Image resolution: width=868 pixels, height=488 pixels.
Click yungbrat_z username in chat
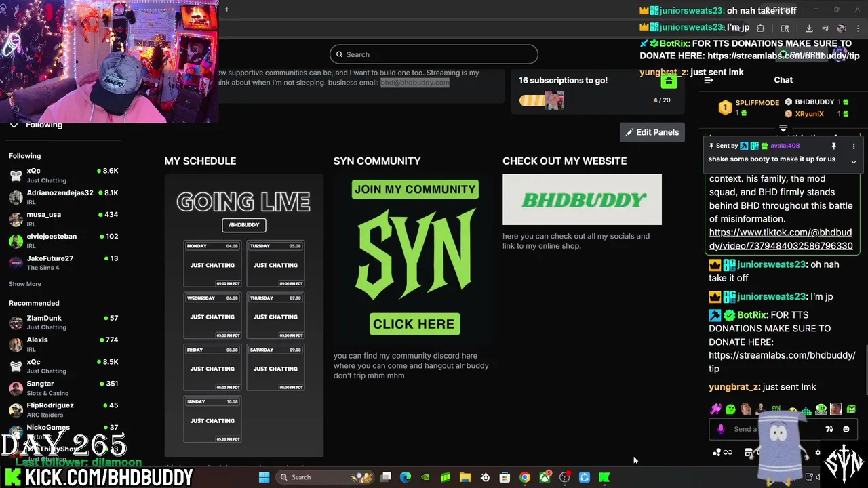point(733,387)
